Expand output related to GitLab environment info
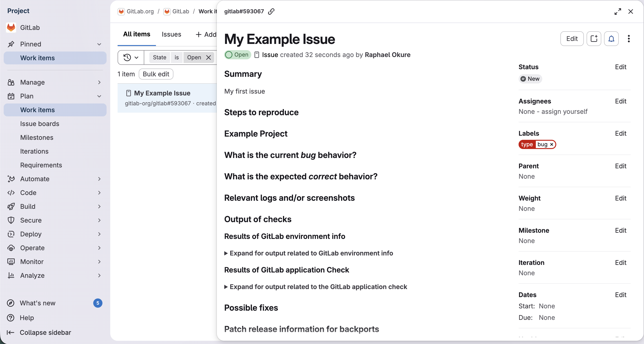 (311, 253)
